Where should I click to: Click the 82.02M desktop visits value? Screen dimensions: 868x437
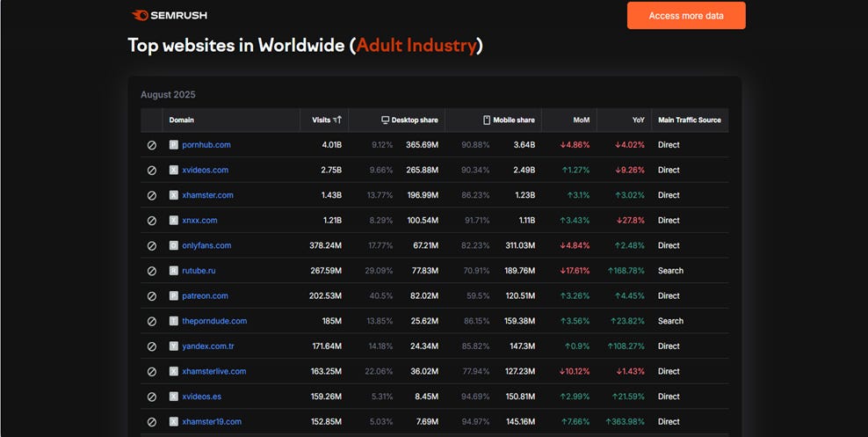click(424, 295)
